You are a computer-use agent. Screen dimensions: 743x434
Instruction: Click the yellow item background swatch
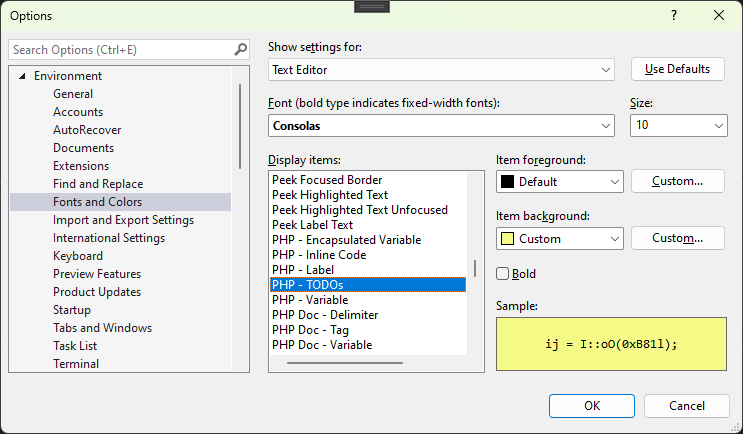coord(507,239)
